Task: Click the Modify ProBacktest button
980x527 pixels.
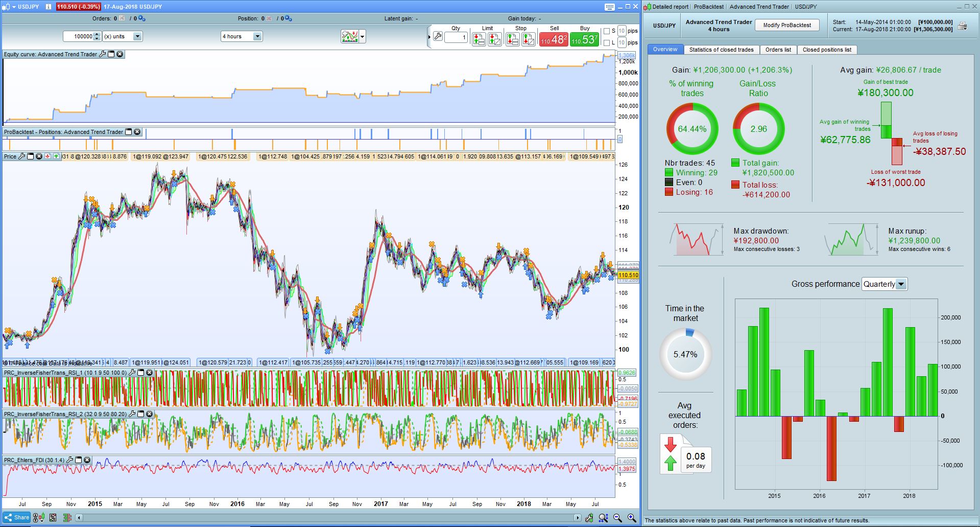Action: (787, 25)
